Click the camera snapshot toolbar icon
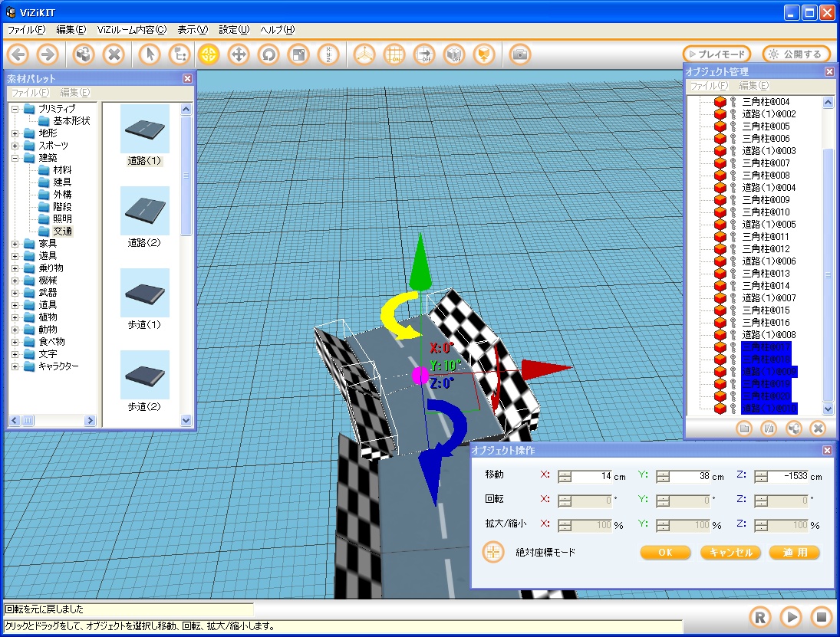Image resolution: width=840 pixels, height=637 pixels. pyautogui.click(x=519, y=54)
